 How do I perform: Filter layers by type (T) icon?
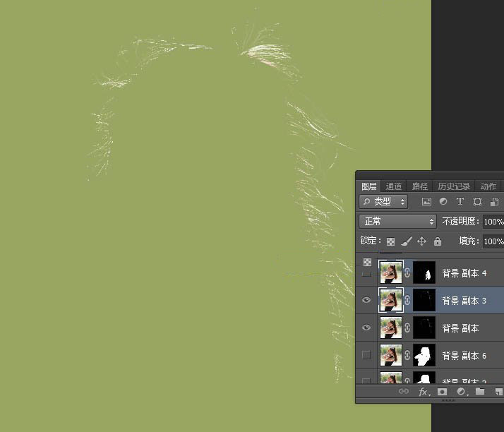click(460, 202)
